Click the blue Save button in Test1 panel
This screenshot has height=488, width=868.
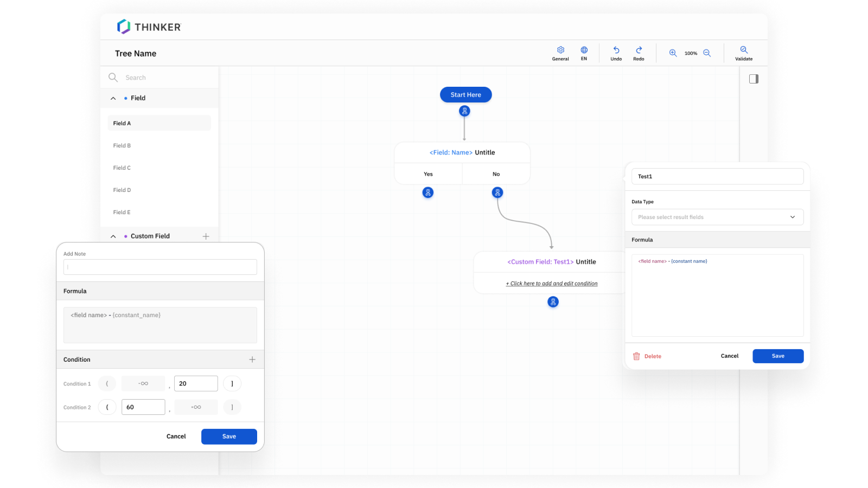pos(777,356)
